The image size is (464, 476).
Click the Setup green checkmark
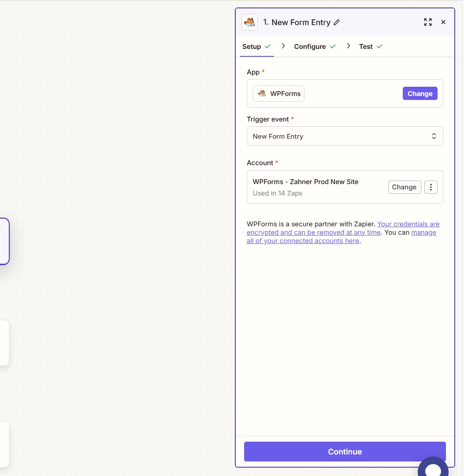click(x=267, y=46)
